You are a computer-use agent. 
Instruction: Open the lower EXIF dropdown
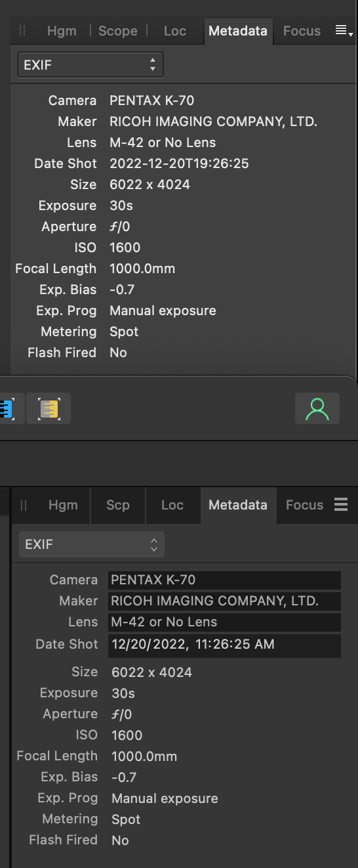[x=91, y=544]
